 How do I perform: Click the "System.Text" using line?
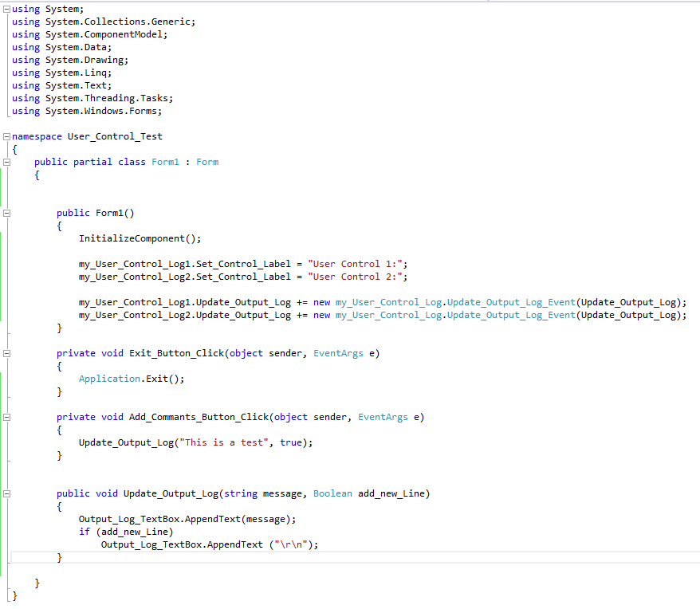coord(61,85)
